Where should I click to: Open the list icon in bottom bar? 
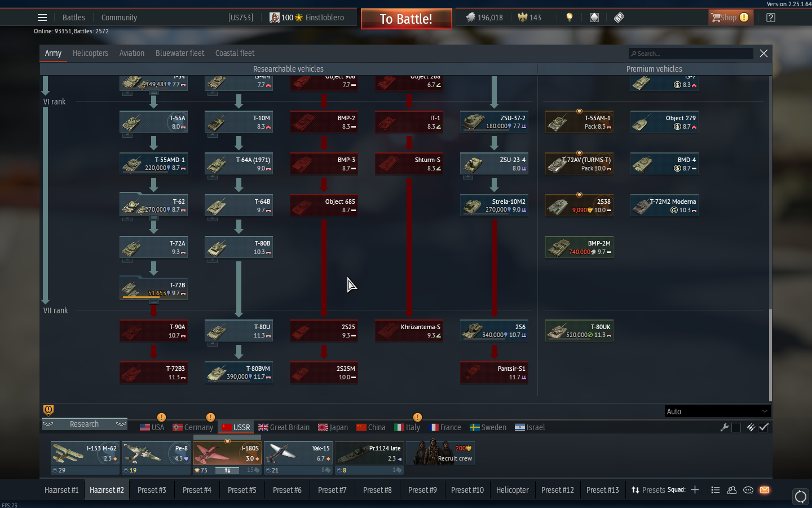pyautogui.click(x=716, y=490)
